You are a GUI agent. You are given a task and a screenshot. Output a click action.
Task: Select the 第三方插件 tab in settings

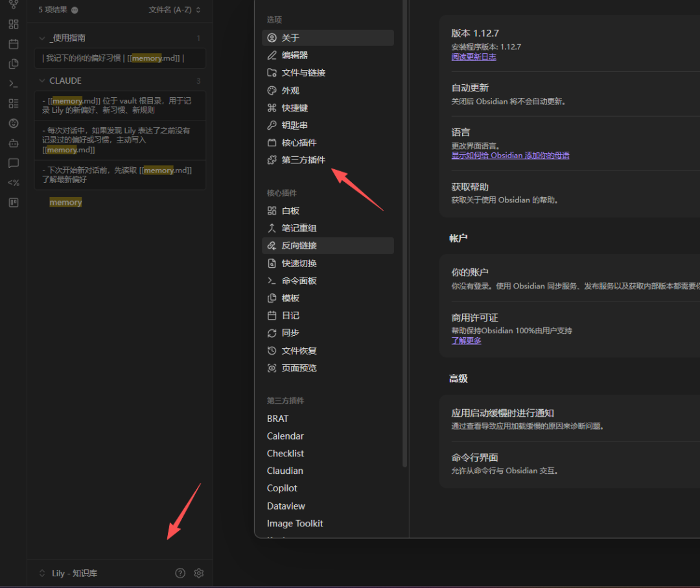pyautogui.click(x=328, y=160)
